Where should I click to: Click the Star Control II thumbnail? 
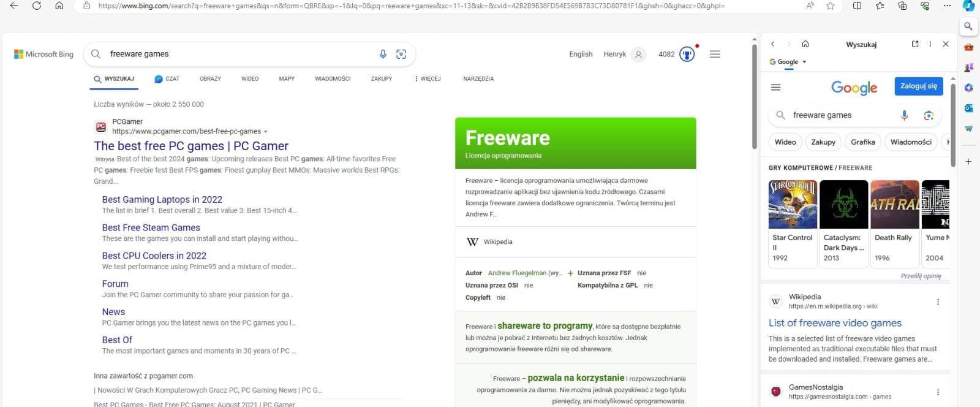(x=793, y=205)
